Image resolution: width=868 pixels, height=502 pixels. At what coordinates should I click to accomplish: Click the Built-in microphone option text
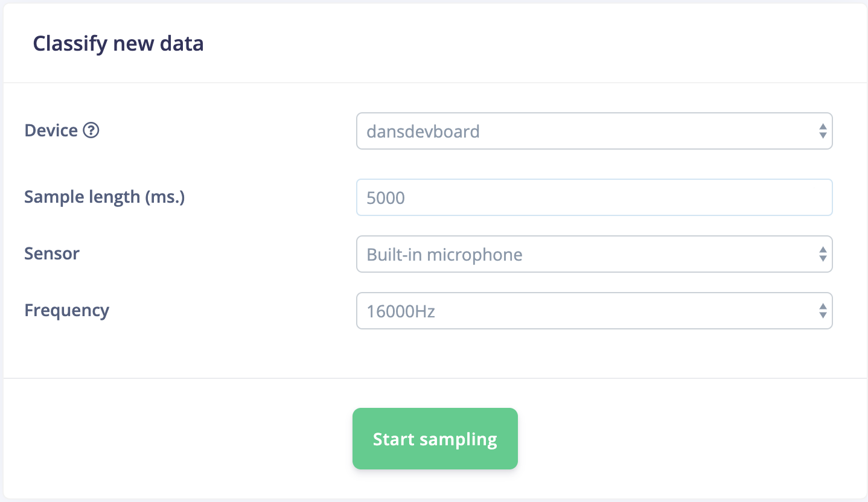click(x=444, y=255)
